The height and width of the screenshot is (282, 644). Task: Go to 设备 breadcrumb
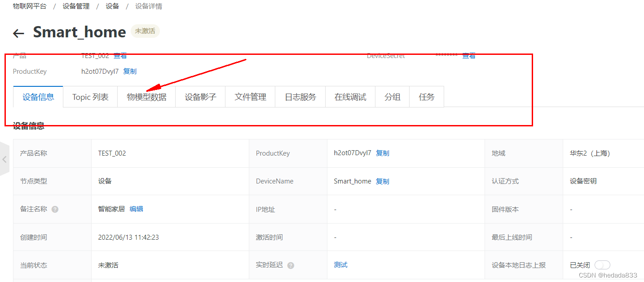pyautogui.click(x=112, y=6)
